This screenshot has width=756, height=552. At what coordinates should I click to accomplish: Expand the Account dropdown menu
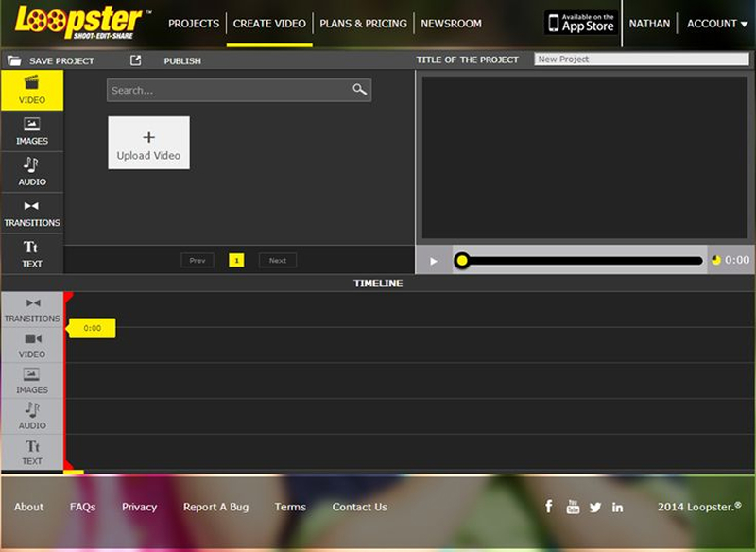pyautogui.click(x=716, y=24)
